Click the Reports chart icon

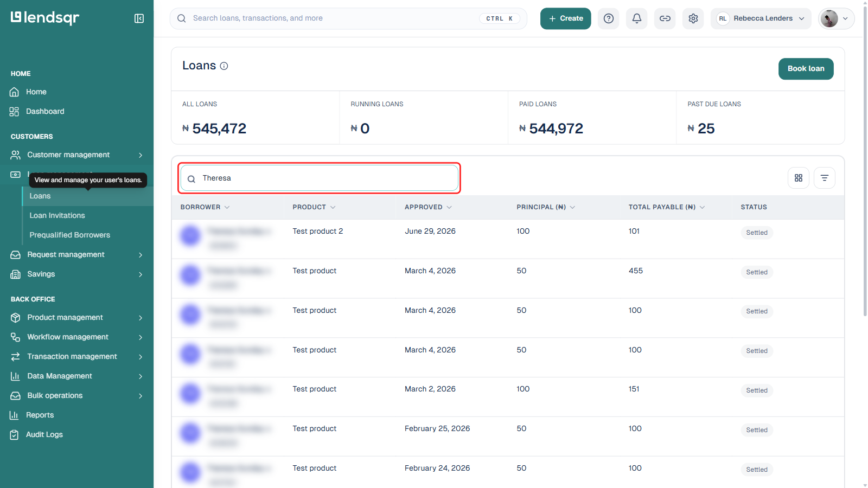(x=15, y=415)
